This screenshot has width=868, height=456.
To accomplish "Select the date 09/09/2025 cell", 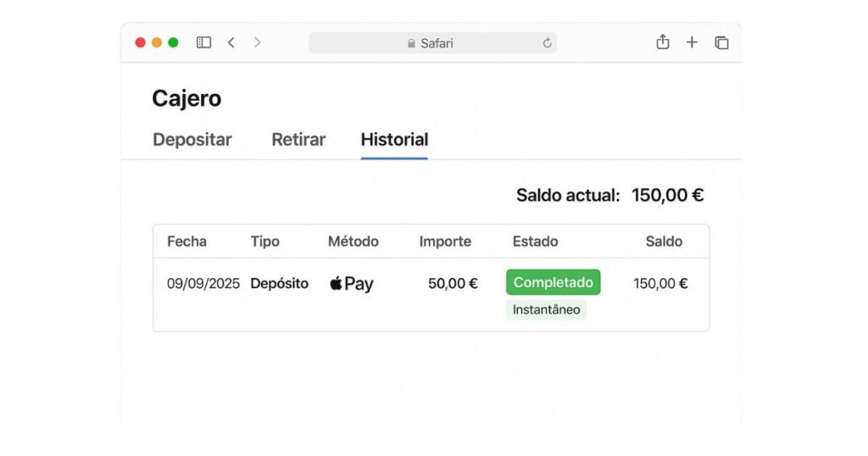I will tap(203, 283).
